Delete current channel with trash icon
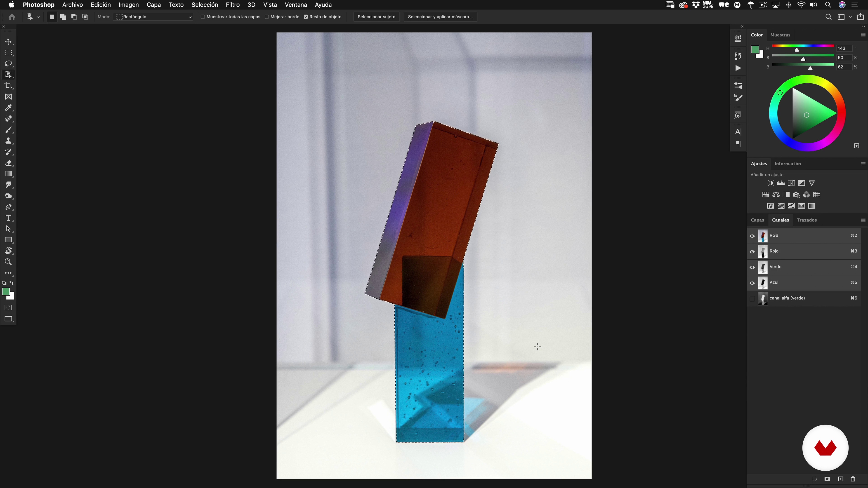Viewport: 868px width, 488px height. (x=853, y=479)
